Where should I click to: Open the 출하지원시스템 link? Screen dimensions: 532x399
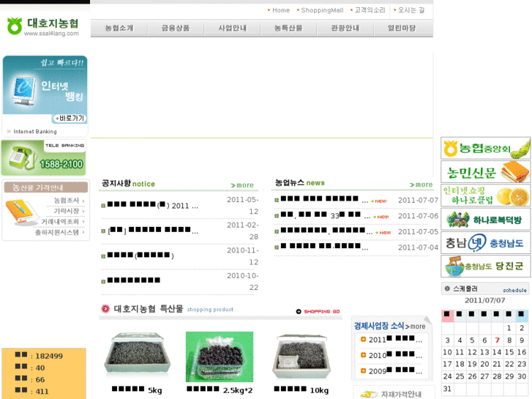pyautogui.click(x=57, y=232)
